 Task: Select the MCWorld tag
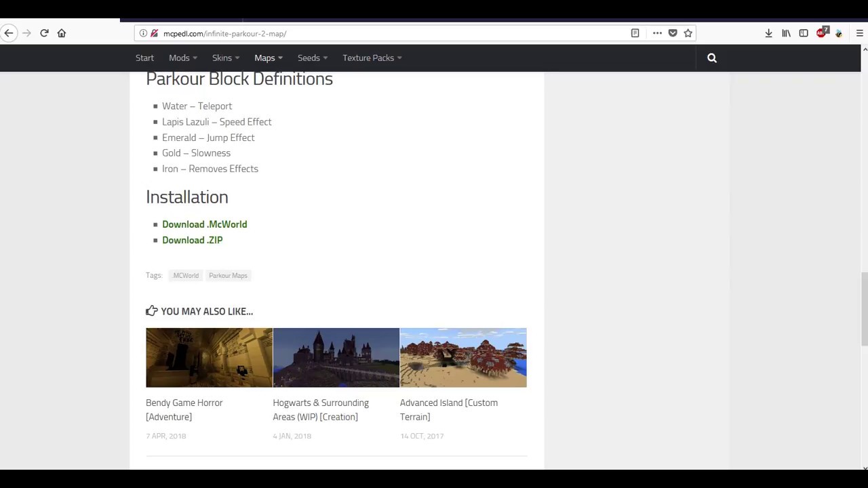(x=186, y=276)
